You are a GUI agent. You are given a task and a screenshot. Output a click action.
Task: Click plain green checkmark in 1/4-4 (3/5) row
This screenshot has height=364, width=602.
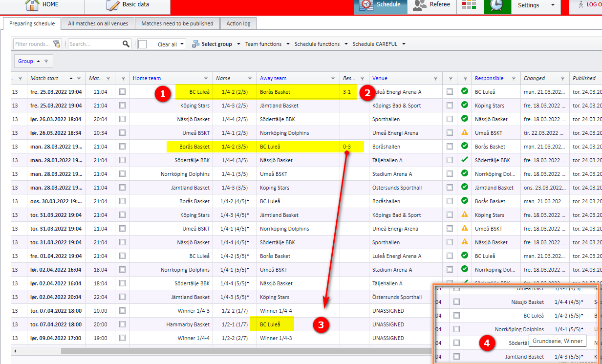465,160
